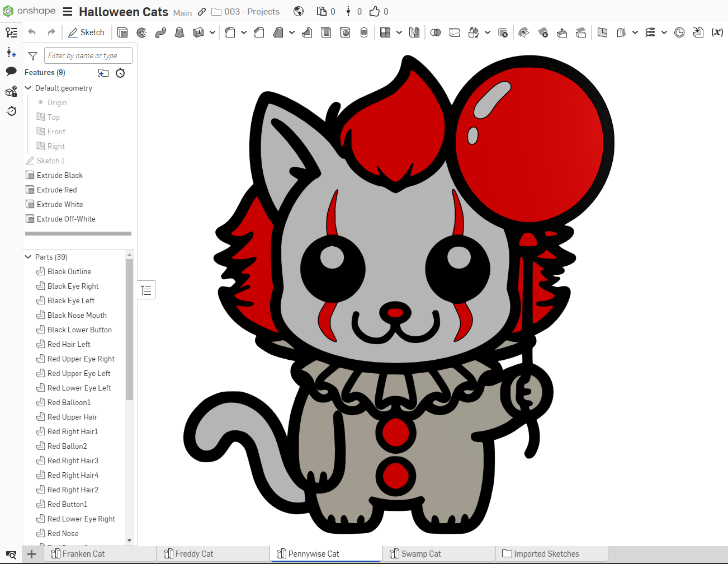Select the Helix tool icon
This screenshot has width=728, height=564.
tap(650, 32)
